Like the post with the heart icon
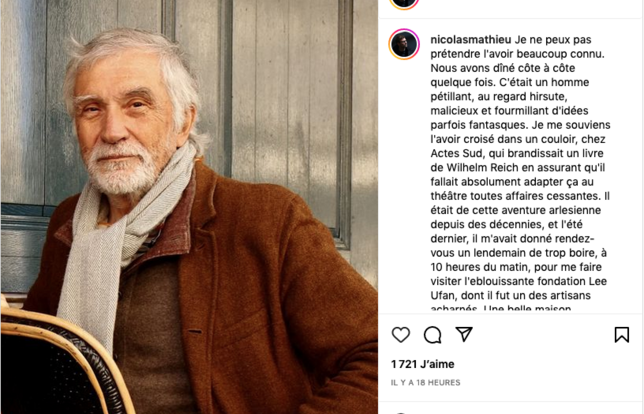This screenshot has height=414, width=644. pyautogui.click(x=400, y=335)
